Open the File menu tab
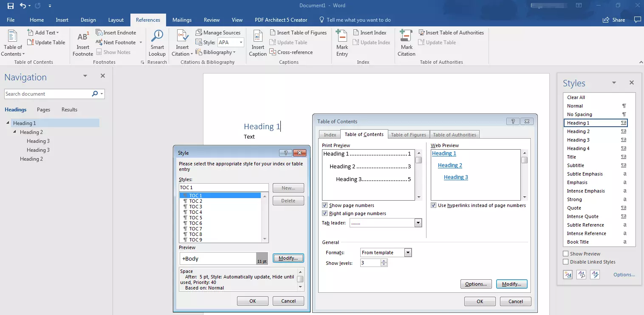The width and height of the screenshot is (644, 315). coord(11,20)
